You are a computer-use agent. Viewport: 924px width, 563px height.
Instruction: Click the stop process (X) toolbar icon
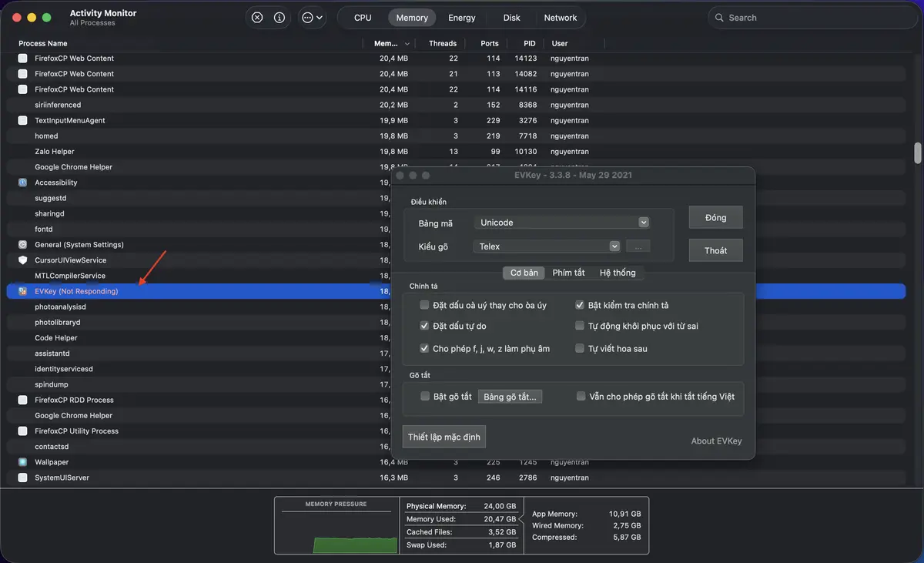(257, 18)
